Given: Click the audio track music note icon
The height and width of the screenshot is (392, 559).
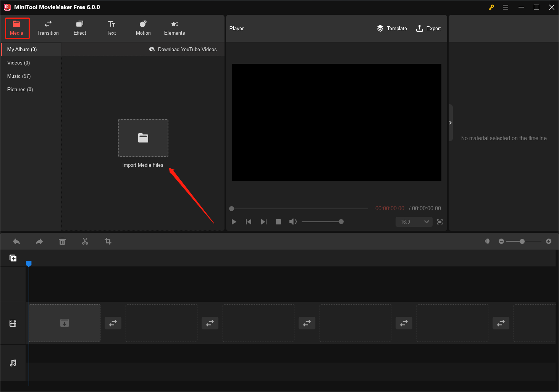Looking at the screenshot, I should pos(13,363).
